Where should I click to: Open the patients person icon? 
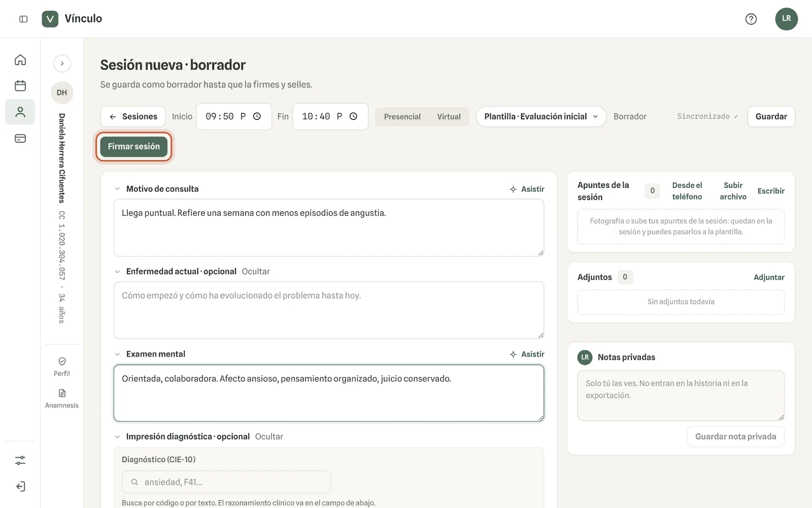(x=20, y=112)
